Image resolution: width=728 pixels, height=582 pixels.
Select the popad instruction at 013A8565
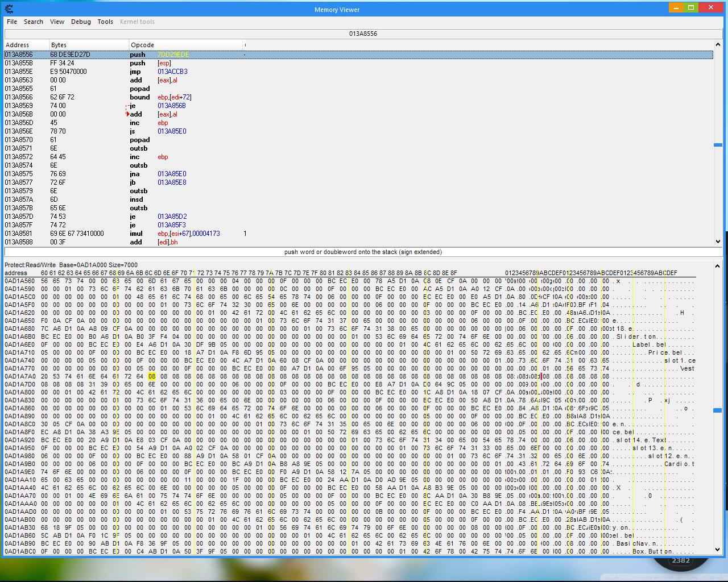pos(139,89)
